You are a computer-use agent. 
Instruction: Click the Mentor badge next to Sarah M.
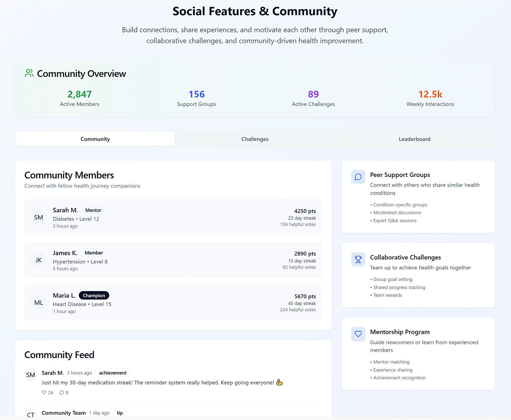coord(93,210)
